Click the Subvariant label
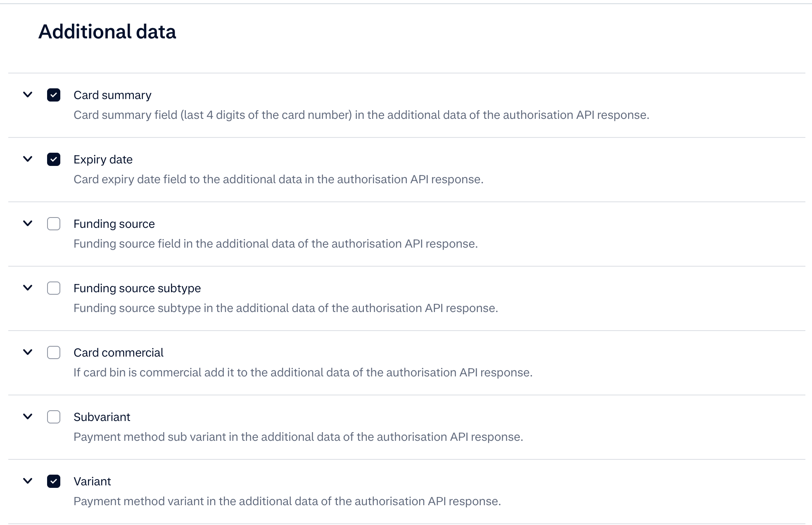Viewport: 812px width, 525px height. click(x=102, y=417)
